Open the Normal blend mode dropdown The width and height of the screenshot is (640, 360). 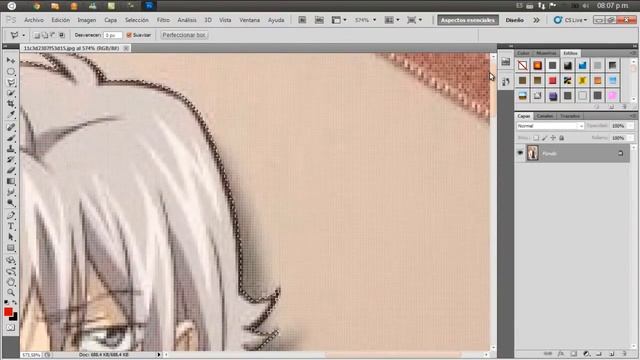(550, 126)
